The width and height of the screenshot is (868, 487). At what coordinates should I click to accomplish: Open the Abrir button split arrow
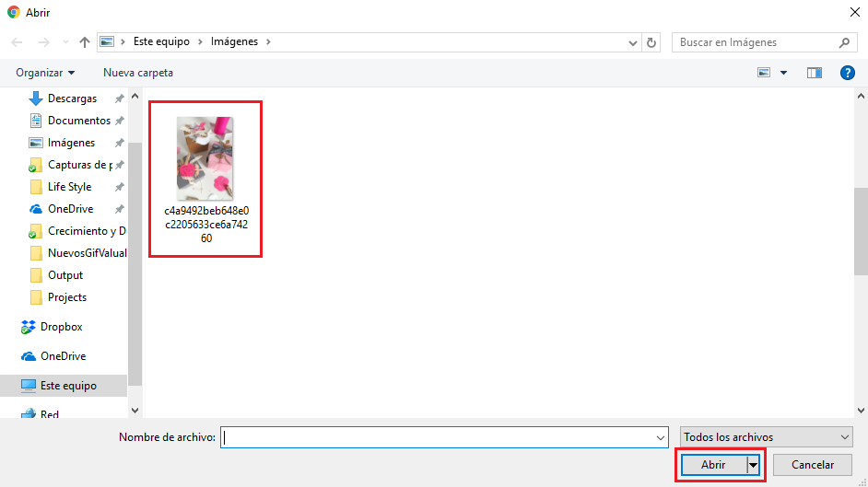coord(753,465)
